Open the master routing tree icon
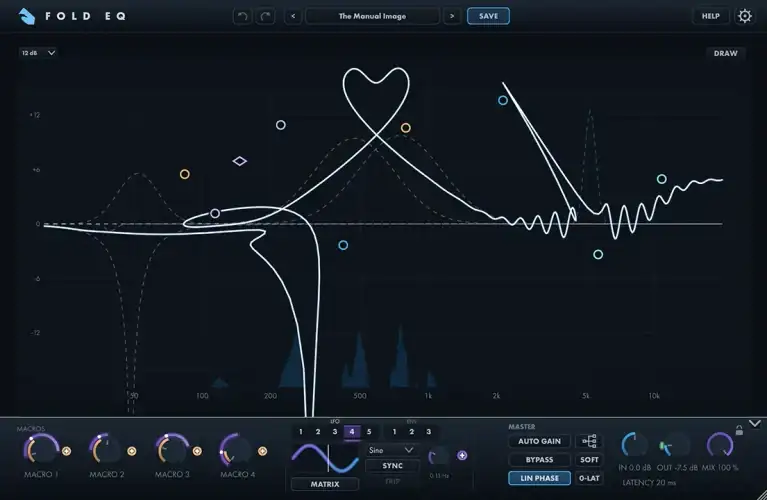 [x=589, y=441]
